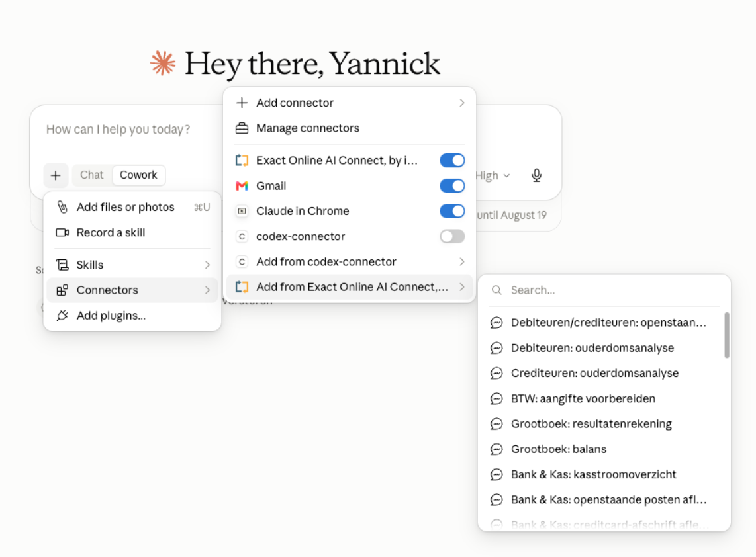Open the High effort dropdown
The image size is (756, 557).
click(x=493, y=176)
